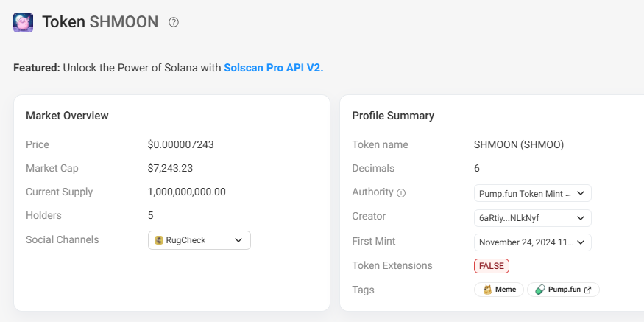644x322 pixels.
Task: Click the First Mint label
Action: [374, 242]
